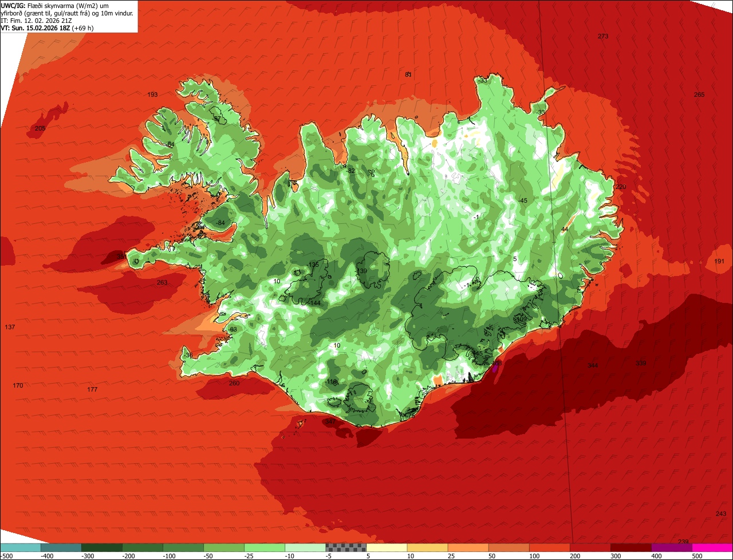Click the map value 63 on Reykjanes
Viewport: 733px width, 560px height.
(233, 329)
